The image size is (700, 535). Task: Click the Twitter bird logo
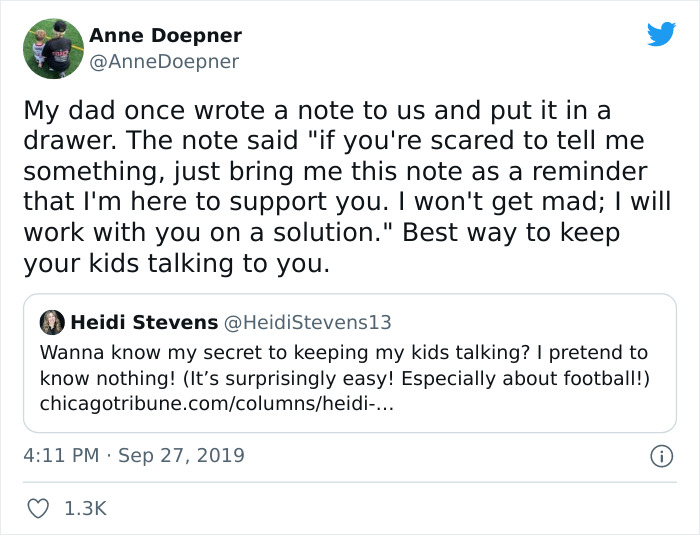coord(661,35)
